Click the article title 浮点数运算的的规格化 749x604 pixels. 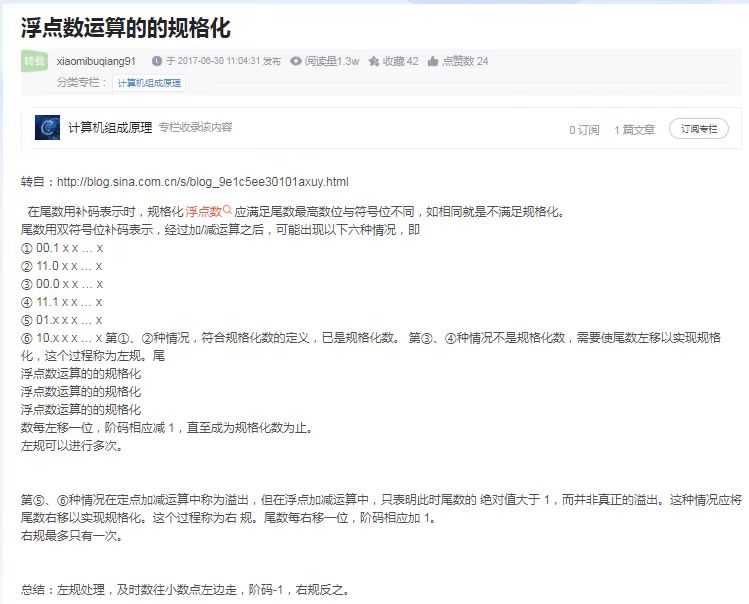(126, 27)
